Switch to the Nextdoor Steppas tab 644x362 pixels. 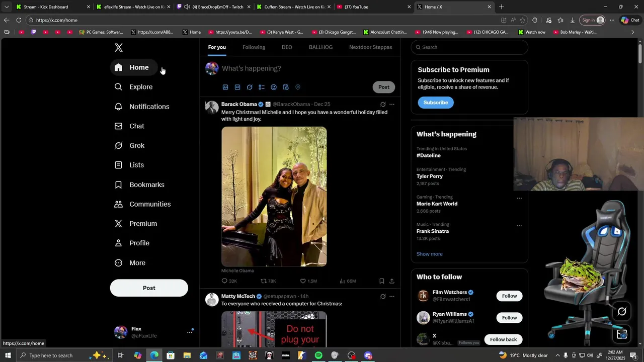tap(371, 47)
